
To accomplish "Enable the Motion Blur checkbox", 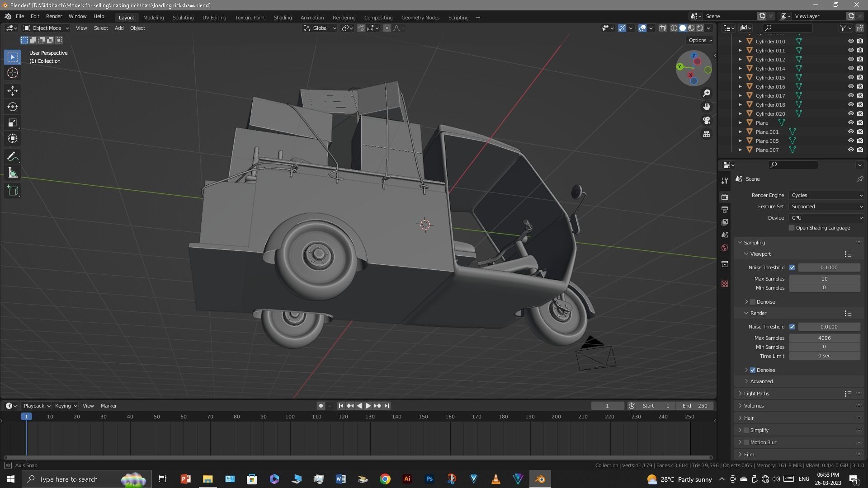I will tap(746, 442).
